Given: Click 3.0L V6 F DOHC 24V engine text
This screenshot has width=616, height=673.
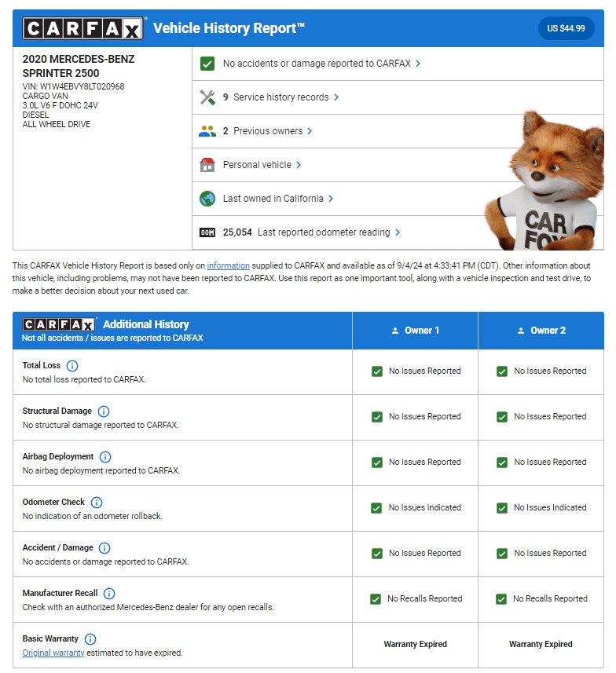Looking at the screenshot, I should click(60, 105).
